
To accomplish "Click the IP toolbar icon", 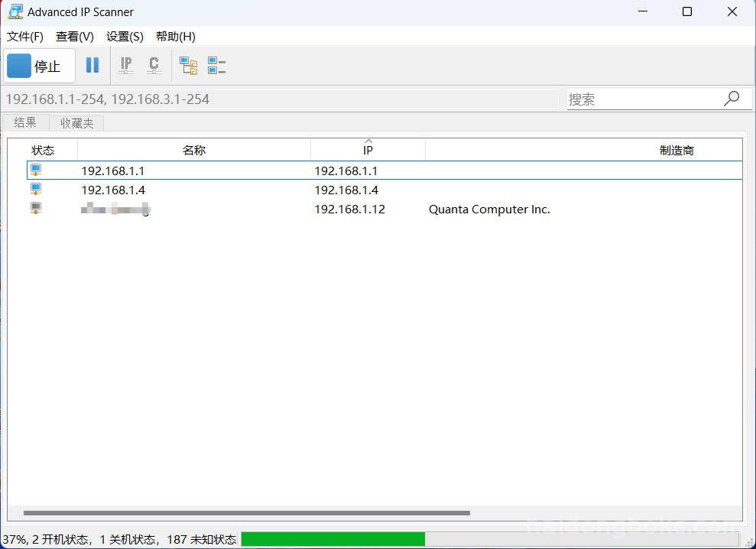I will [126, 65].
